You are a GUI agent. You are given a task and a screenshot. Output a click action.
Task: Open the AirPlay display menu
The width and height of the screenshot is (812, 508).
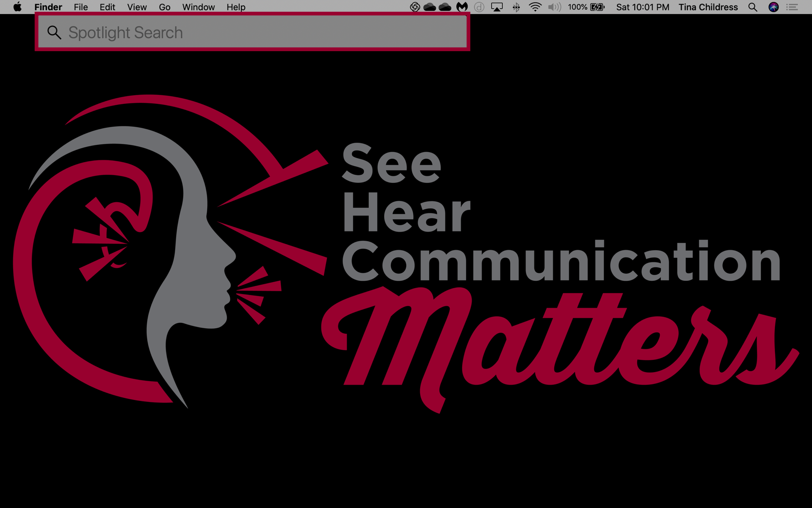(496, 7)
